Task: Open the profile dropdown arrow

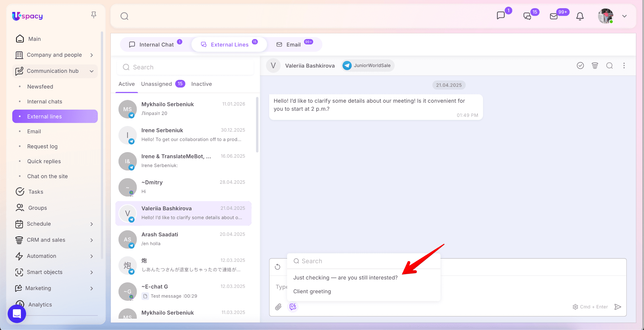Action: point(624,16)
